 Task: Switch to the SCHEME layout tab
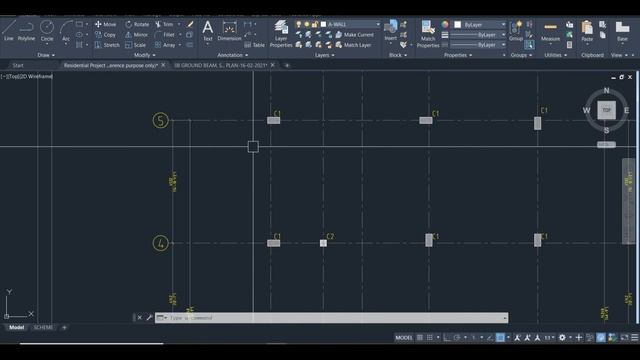point(43,327)
